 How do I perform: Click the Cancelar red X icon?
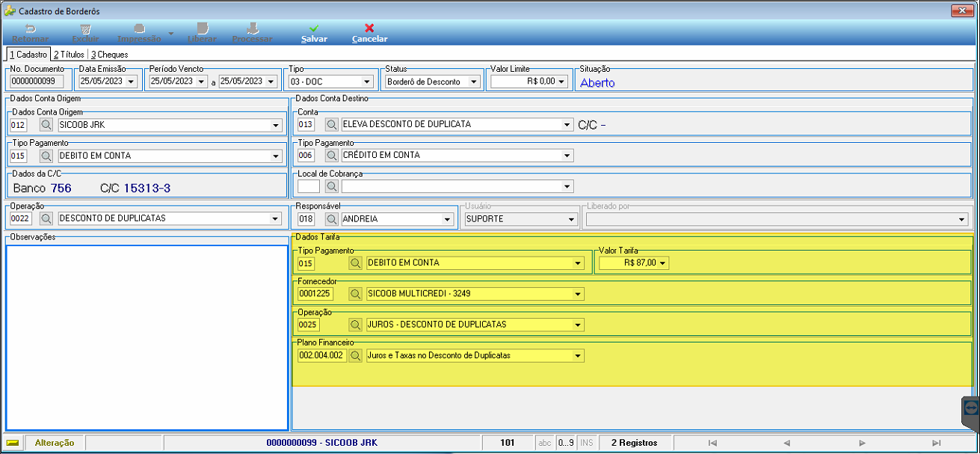point(369,28)
